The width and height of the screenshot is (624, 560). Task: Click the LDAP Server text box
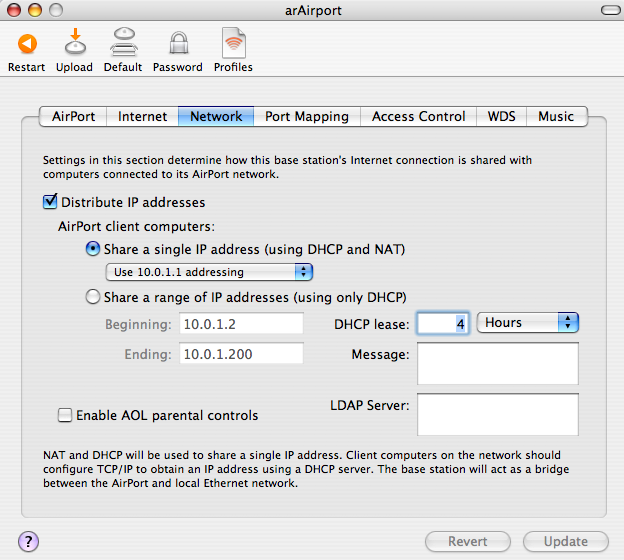tap(498, 415)
